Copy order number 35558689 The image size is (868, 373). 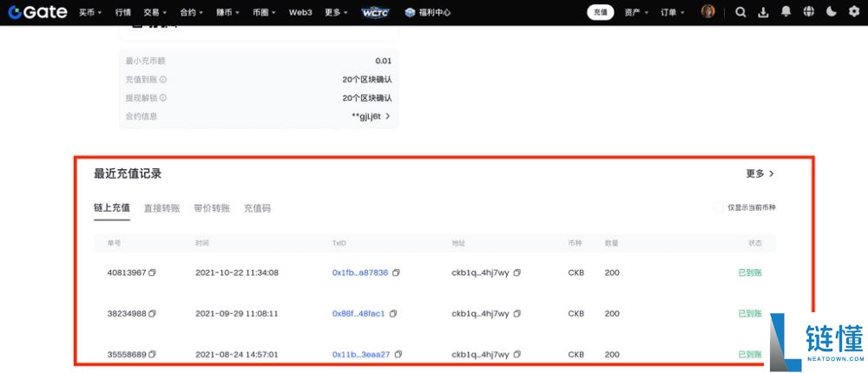click(152, 354)
